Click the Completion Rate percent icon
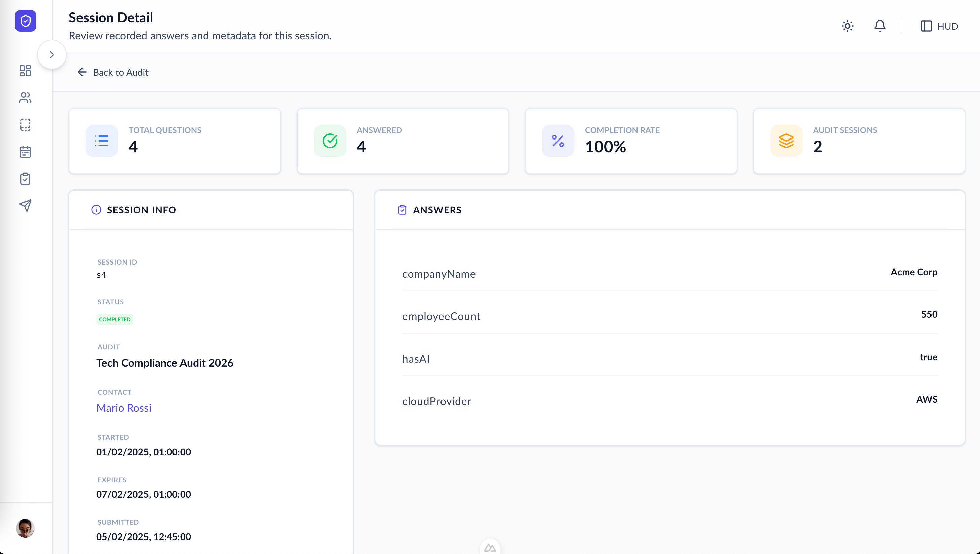Image resolution: width=980 pixels, height=554 pixels. (x=558, y=141)
